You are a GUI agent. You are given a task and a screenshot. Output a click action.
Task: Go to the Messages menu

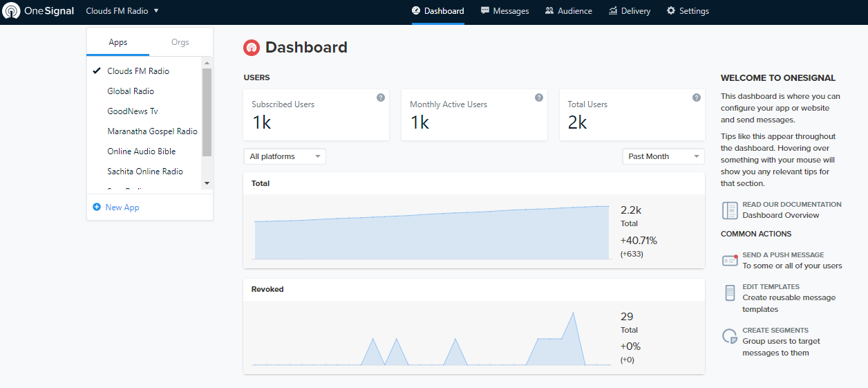(x=505, y=11)
